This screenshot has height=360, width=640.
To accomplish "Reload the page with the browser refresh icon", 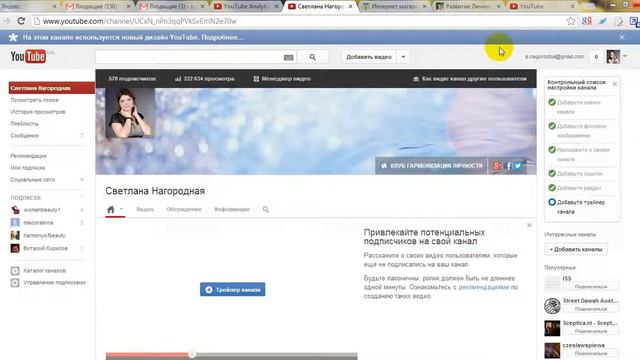I will click(21, 21).
